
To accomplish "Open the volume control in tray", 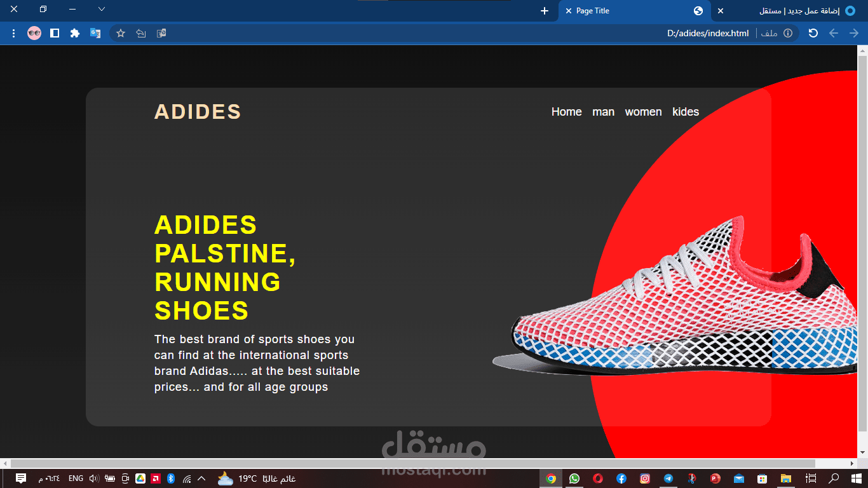I will (x=95, y=478).
